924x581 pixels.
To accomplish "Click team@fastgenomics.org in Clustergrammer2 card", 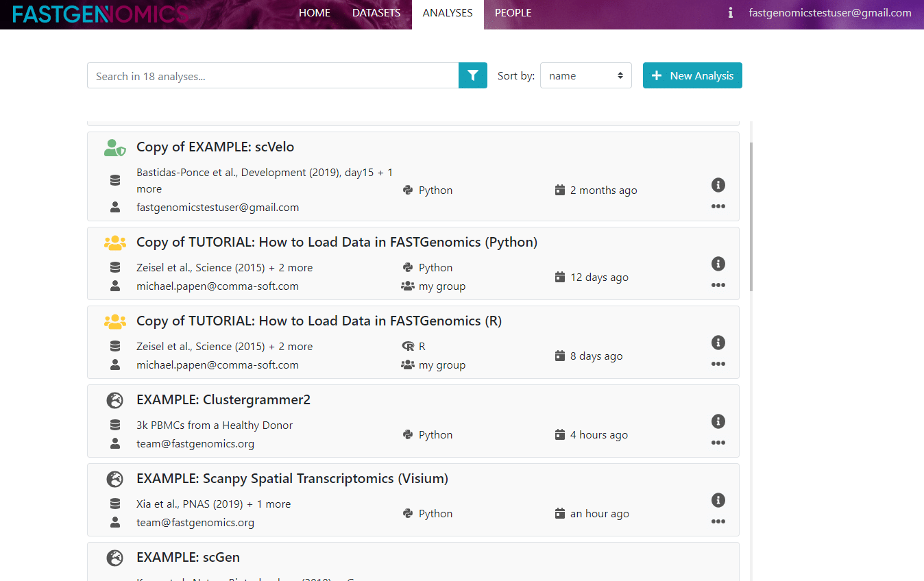I will (x=195, y=444).
